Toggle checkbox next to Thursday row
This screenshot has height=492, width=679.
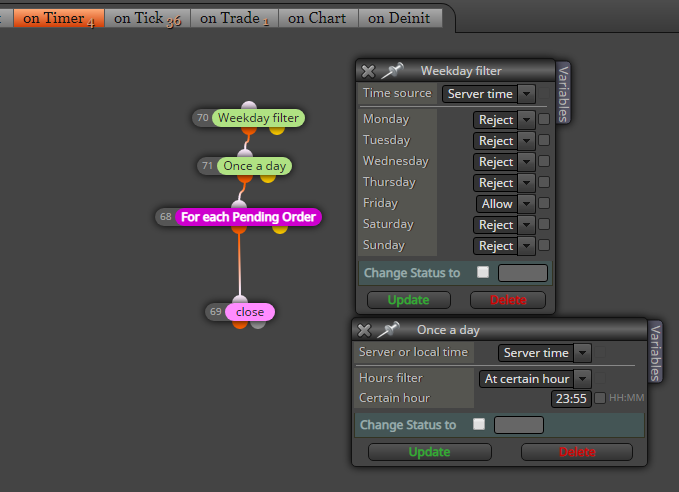[x=544, y=182]
